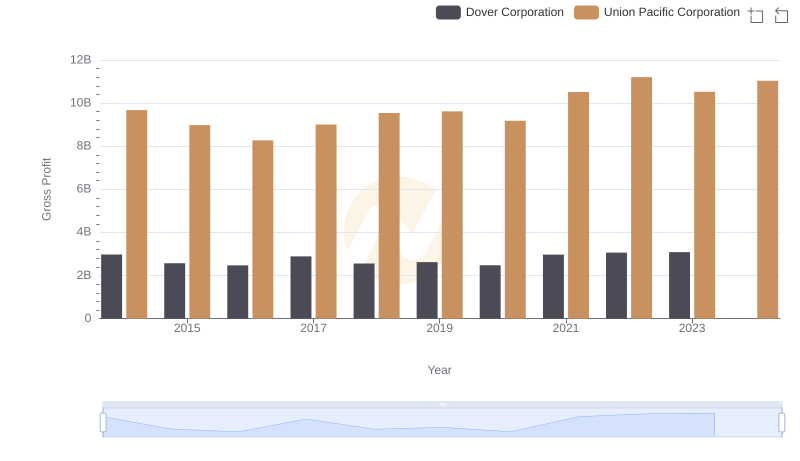Click the Dover bar for 2017
The width and height of the screenshot is (800, 461).
(x=301, y=288)
